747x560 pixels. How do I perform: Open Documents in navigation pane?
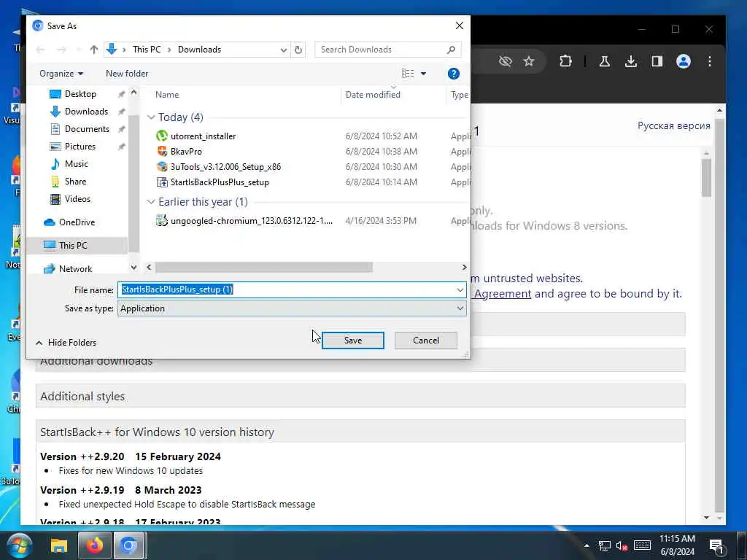point(87,129)
